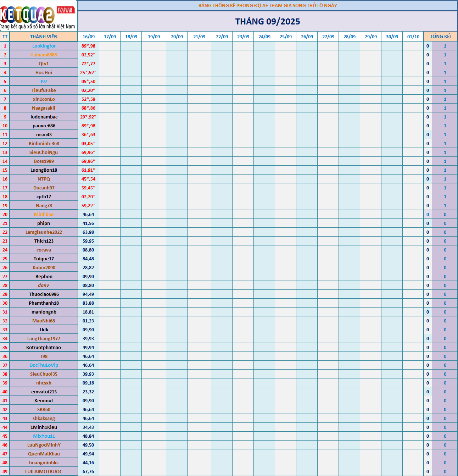
Task: Open member profile Lookingfor
Action: click(x=44, y=46)
